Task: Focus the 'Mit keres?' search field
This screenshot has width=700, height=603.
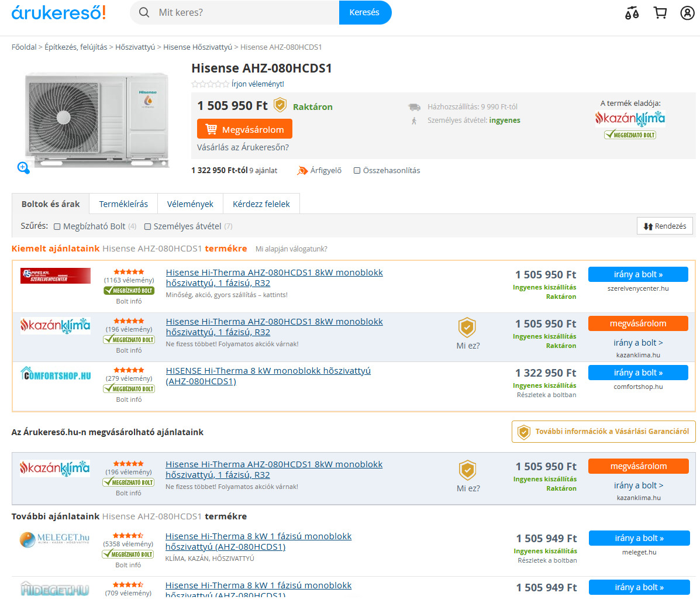Action: pos(246,12)
